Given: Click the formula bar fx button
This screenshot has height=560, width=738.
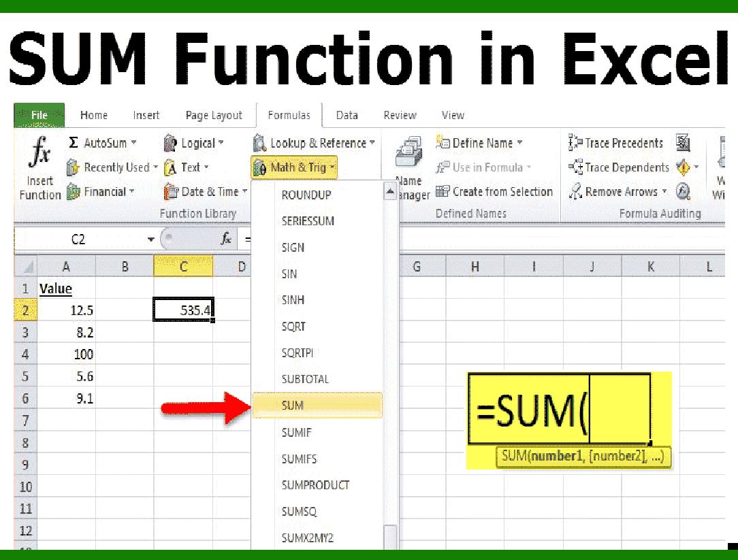Looking at the screenshot, I should coord(227,239).
